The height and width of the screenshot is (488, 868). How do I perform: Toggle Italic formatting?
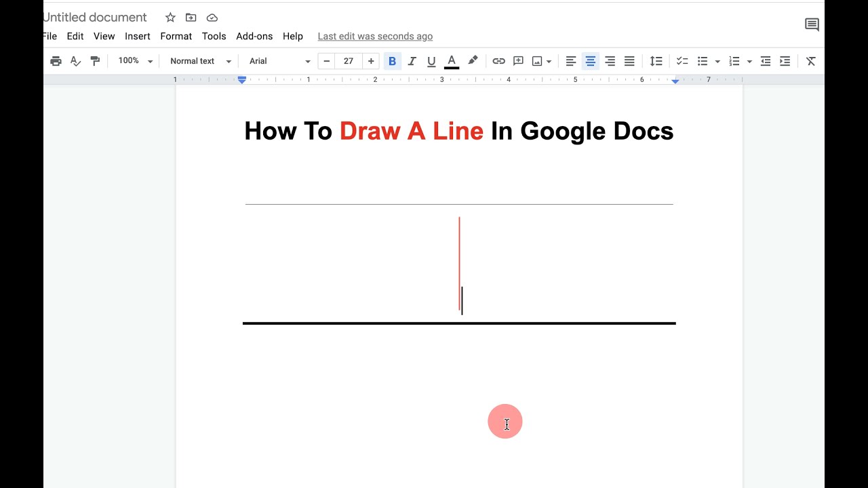coord(412,61)
